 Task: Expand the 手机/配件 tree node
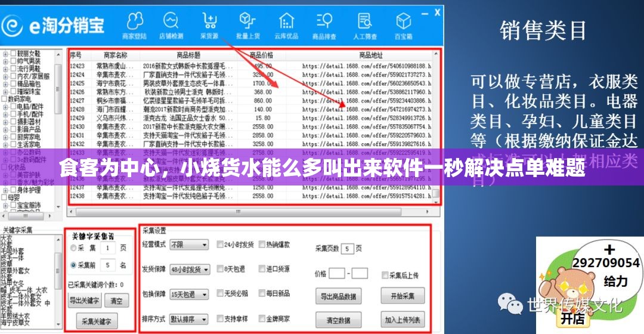(x=5, y=115)
